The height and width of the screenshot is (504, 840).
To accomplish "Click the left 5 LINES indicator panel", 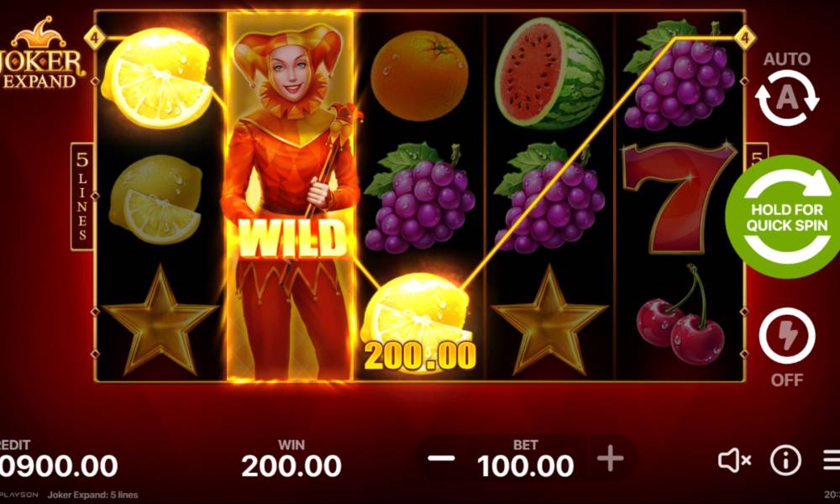I will point(82,197).
